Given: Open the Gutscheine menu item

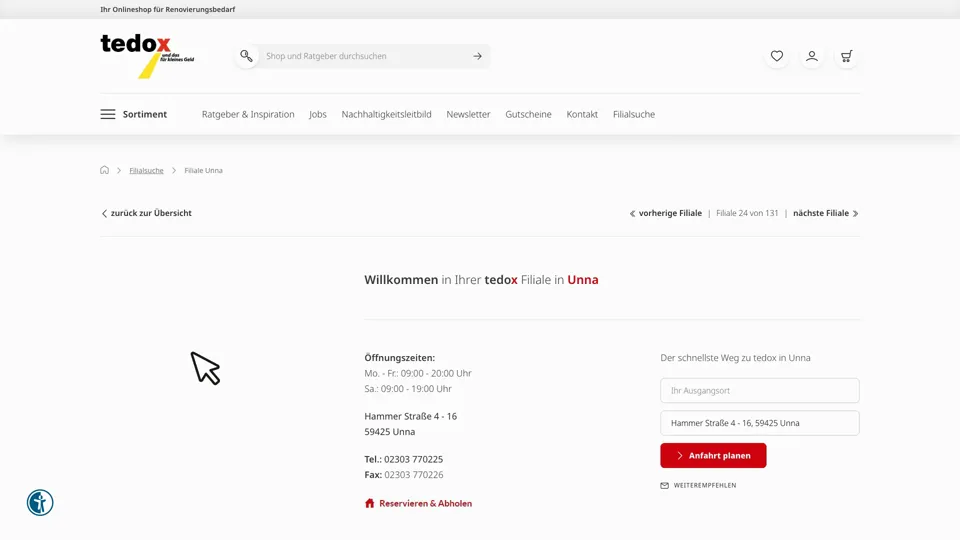Looking at the screenshot, I should (x=528, y=114).
